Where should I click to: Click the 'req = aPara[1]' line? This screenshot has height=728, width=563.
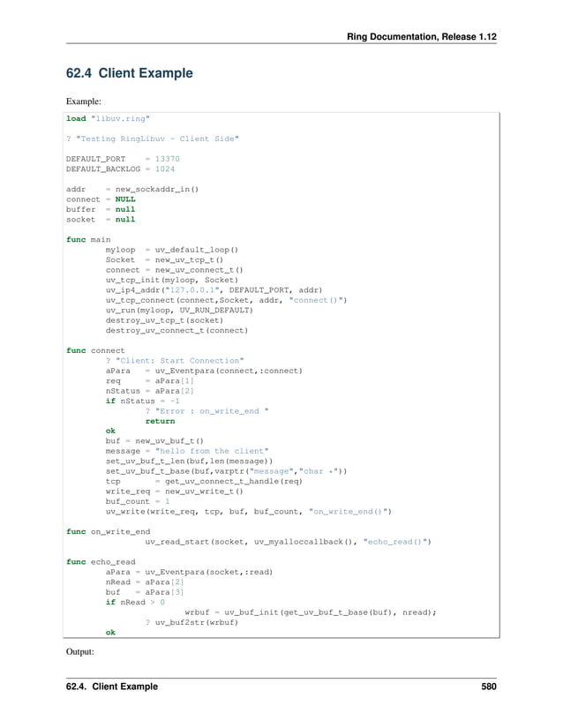coord(149,381)
